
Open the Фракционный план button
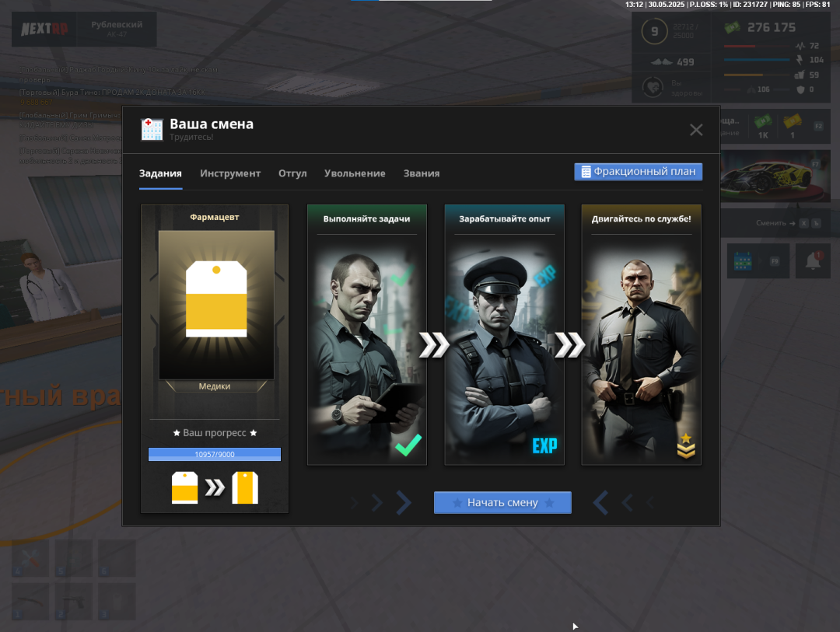pyautogui.click(x=638, y=172)
